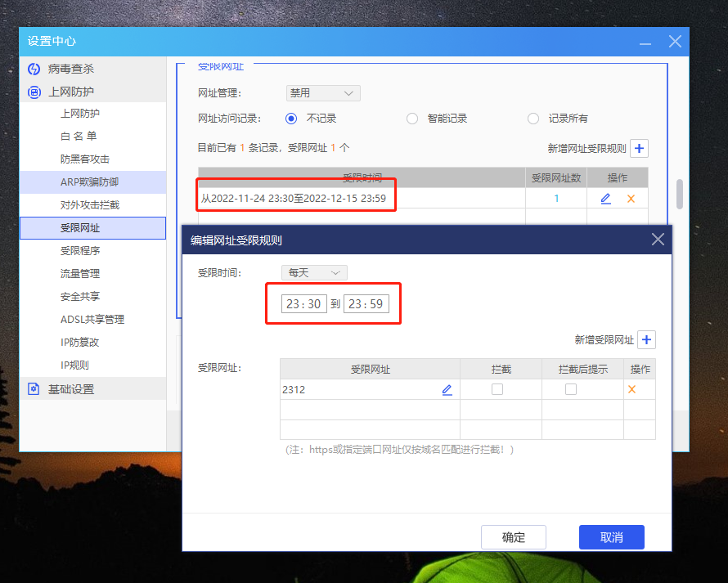The width and height of the screenshot is (728, 583).
Task: Open 流量管理 in sidebar
Action: click(x=92, y=273)
